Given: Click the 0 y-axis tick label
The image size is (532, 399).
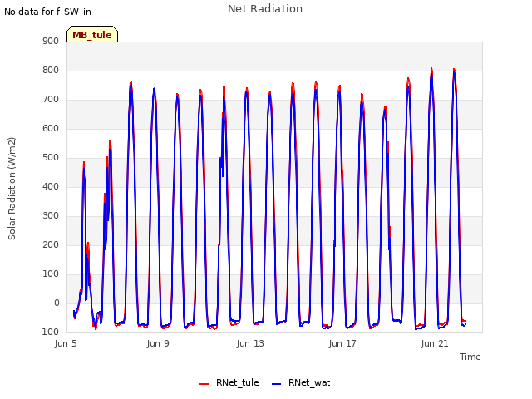Looking at the screenshot, I should coord(57,303).
